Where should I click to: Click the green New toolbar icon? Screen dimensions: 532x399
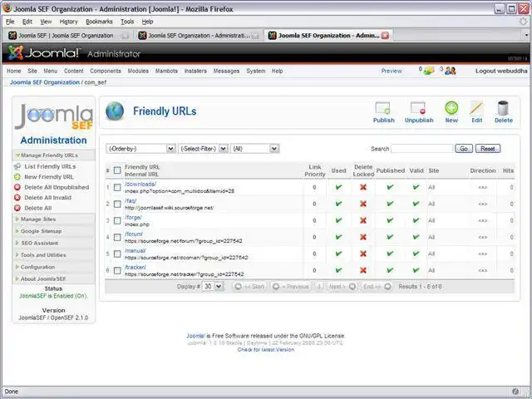click(451, 108)
